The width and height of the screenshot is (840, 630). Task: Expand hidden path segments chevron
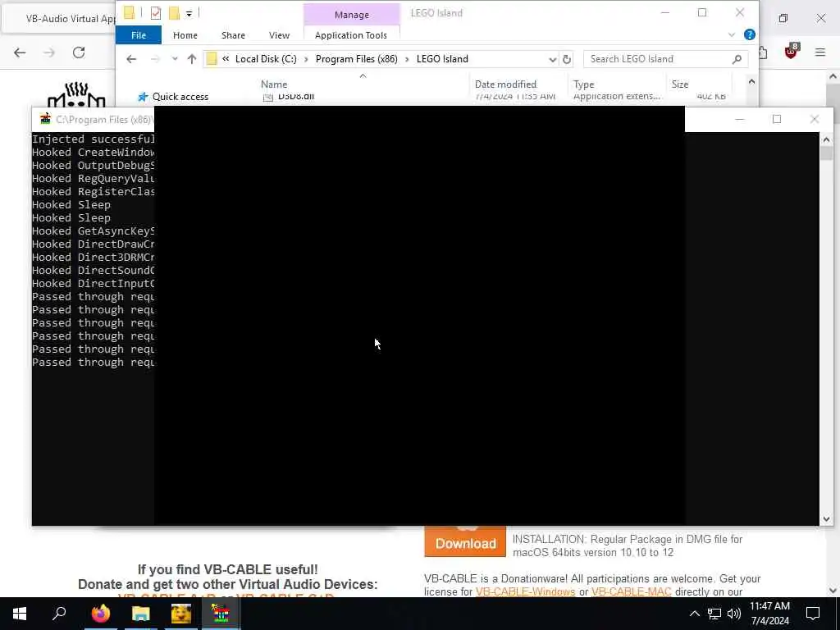[x=226, y=59]
